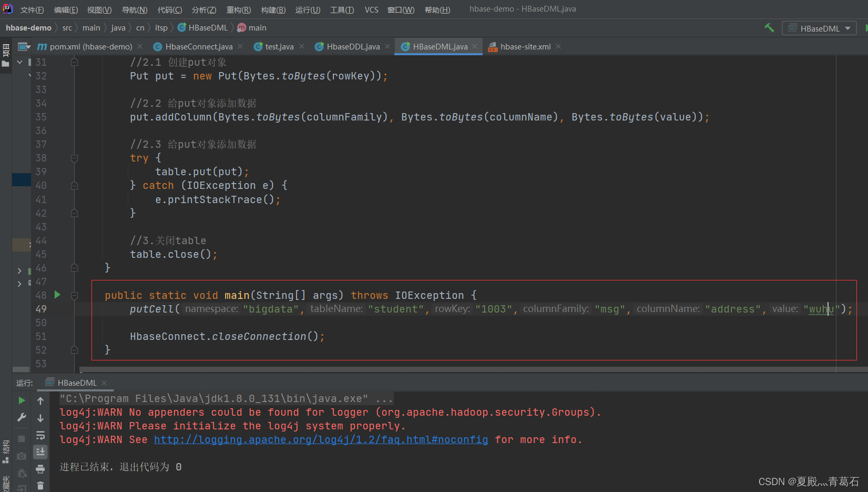Viewport: 868px width, 492px height.
Task: Click the main method breadcrumb
Action: coord(252,28)
